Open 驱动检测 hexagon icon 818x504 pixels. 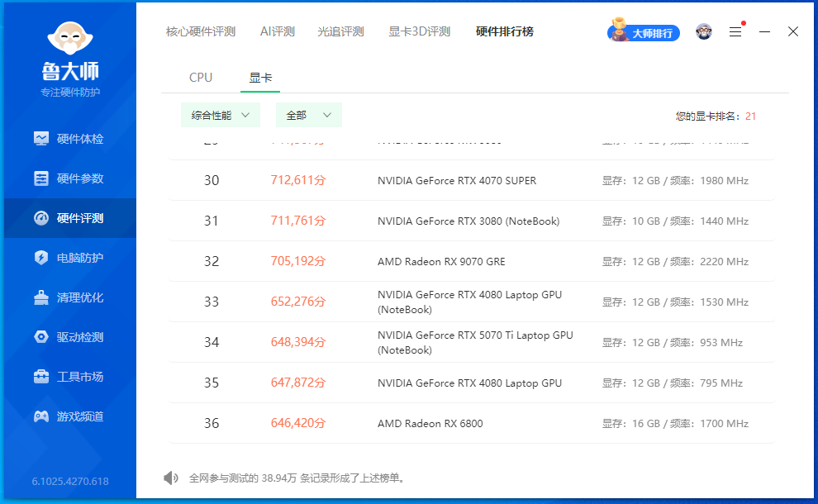pyautogui.click(x=41, y=337)
